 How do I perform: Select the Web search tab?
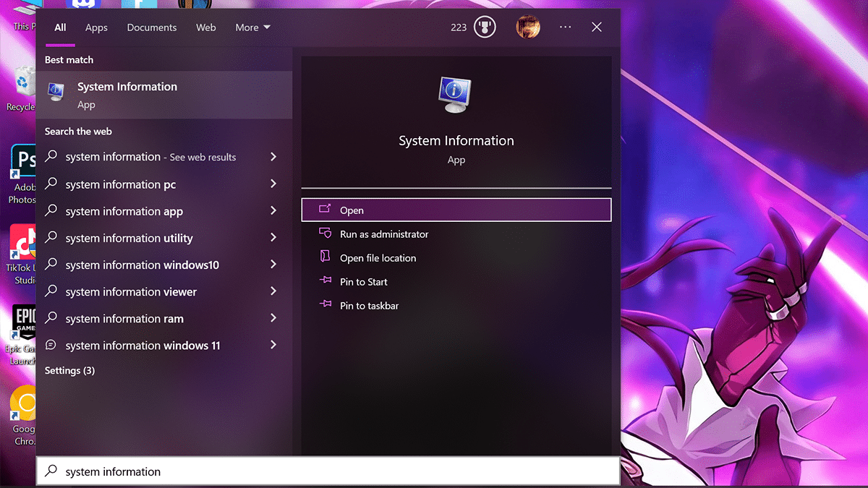tap(206, 27)
